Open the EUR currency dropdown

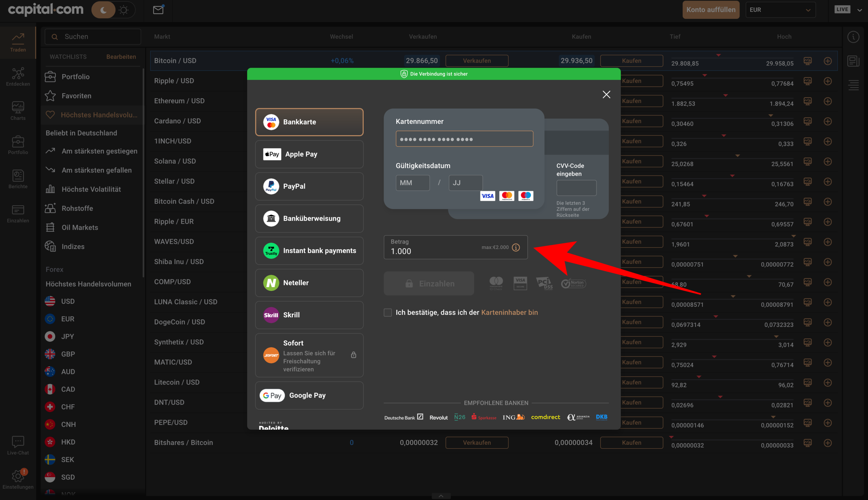click(x=780, y=10)
